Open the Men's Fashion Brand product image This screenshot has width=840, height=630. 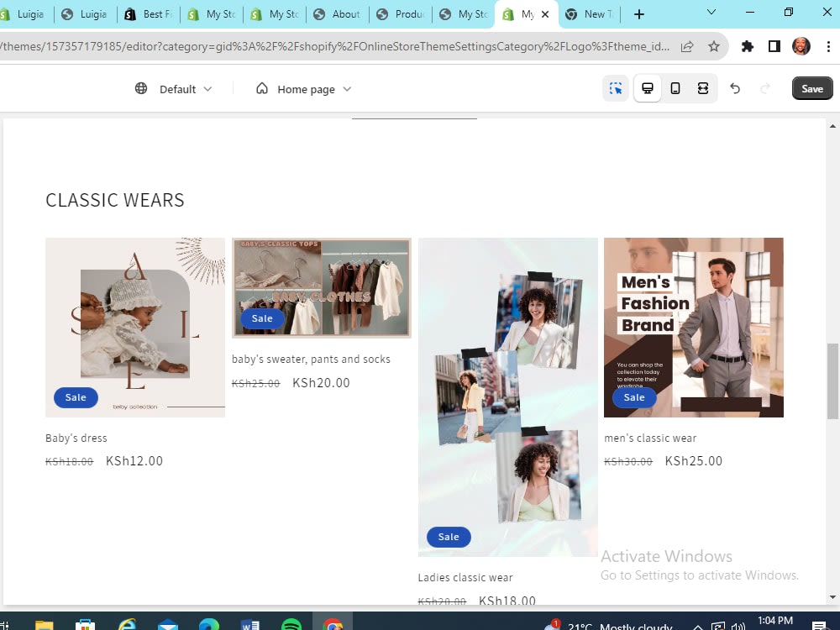(694, 328)
